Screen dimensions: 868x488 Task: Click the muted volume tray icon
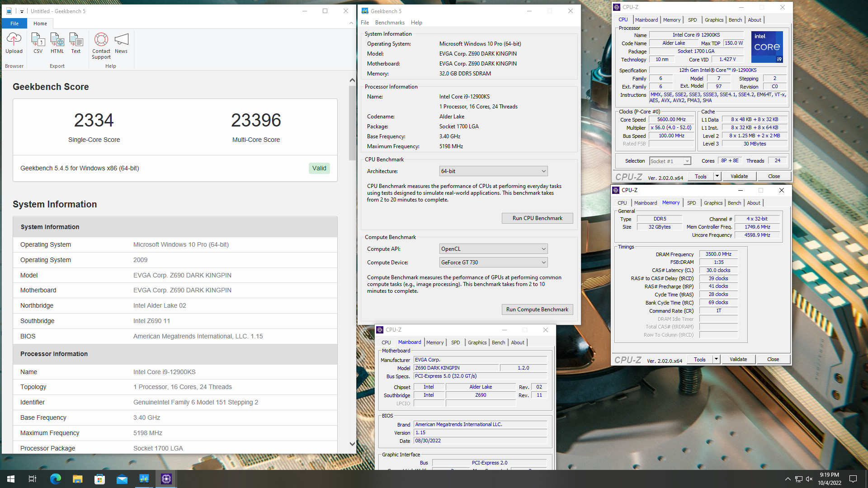[x=809, y=479]
